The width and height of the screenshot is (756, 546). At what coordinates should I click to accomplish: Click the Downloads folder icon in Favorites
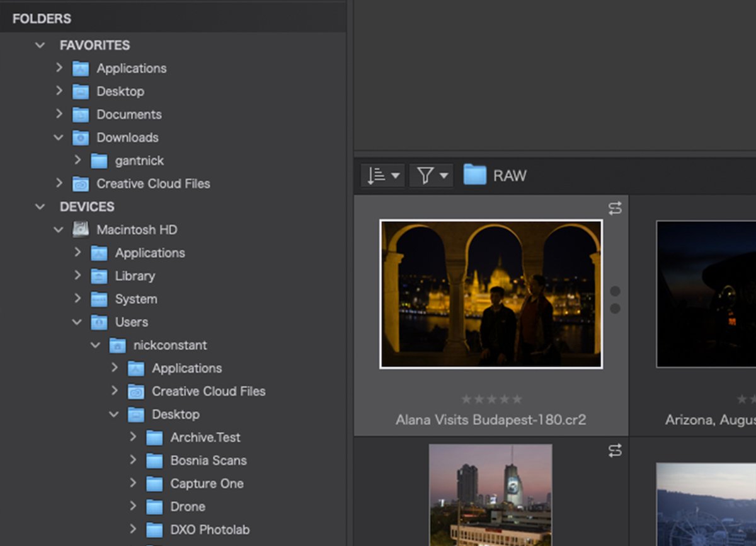(x=81, y=137)
